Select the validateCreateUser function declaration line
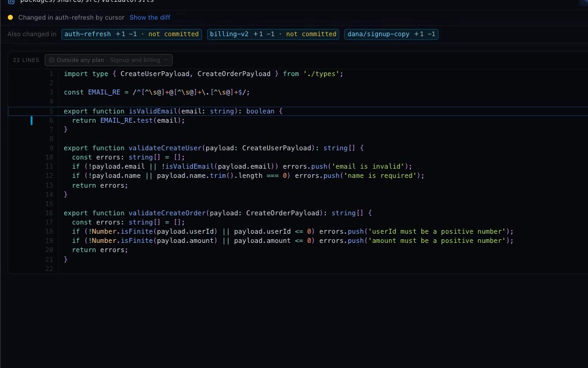 click(213, 148)
